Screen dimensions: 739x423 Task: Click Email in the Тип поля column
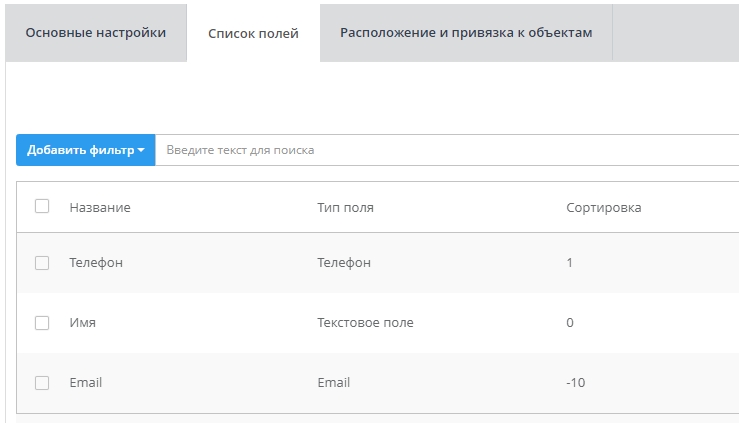coord(334,383)
